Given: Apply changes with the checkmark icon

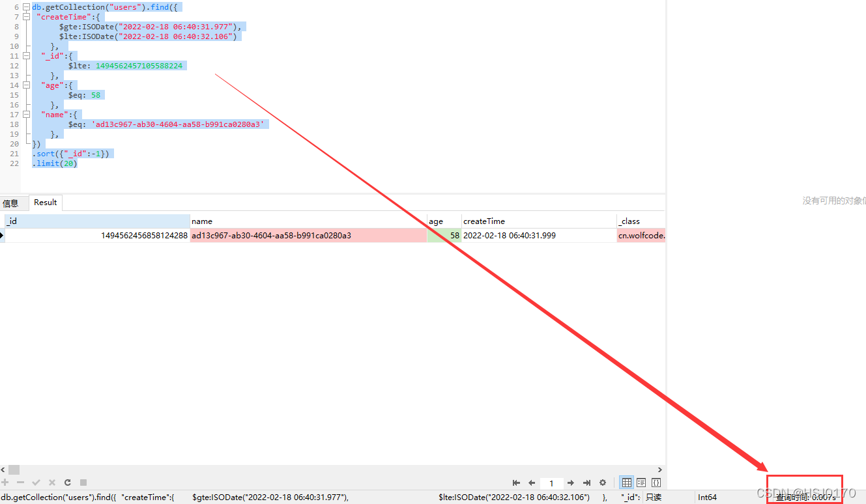Looking at the screenshot, I should 36,483.
